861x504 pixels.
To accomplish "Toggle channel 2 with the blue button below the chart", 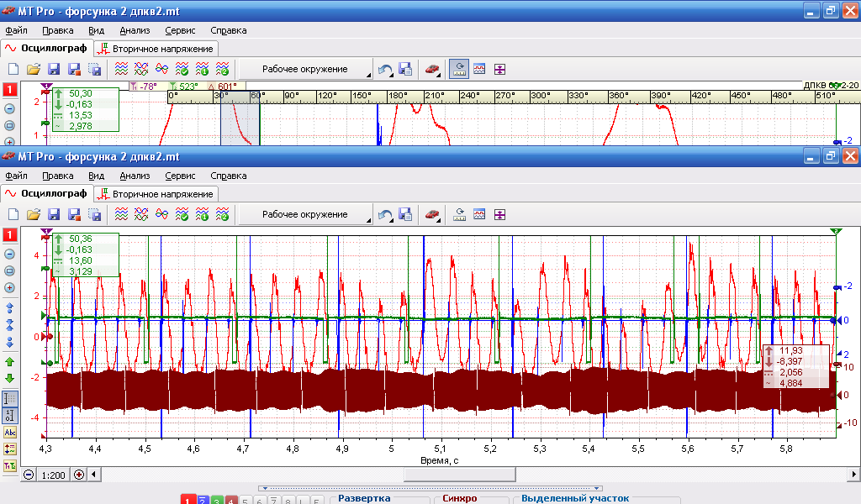I will 203,500.
